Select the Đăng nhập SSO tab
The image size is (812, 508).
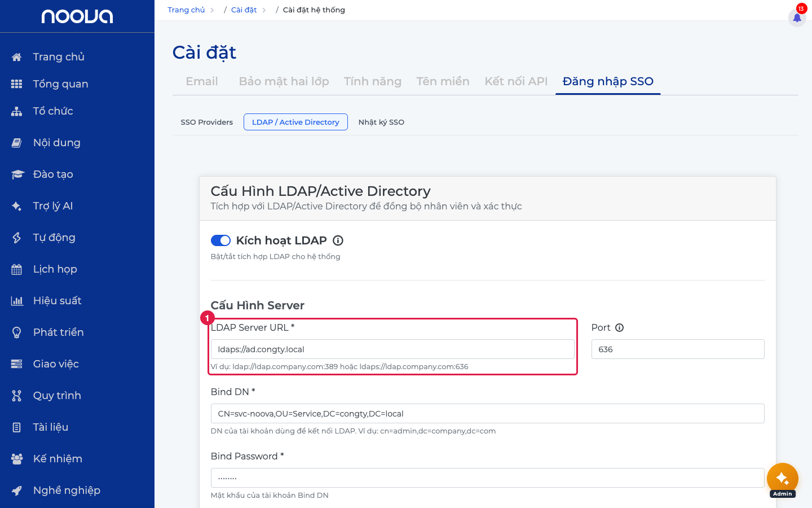pyautogui.click(x=608, y=81)
